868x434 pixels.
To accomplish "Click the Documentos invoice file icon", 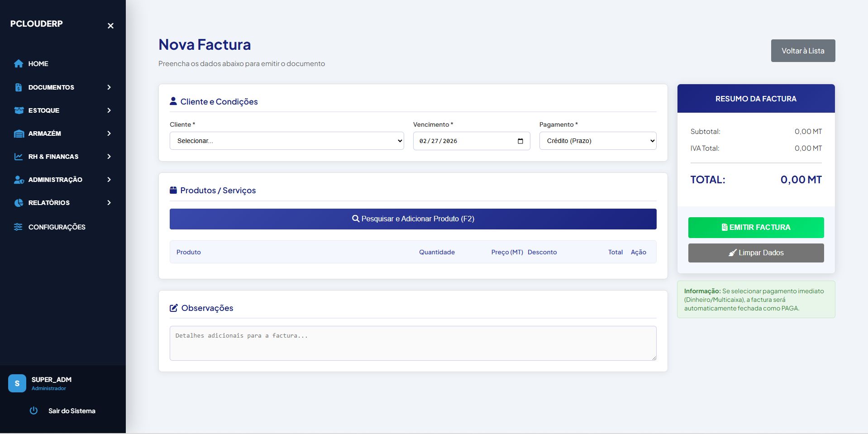I will 19,87.
